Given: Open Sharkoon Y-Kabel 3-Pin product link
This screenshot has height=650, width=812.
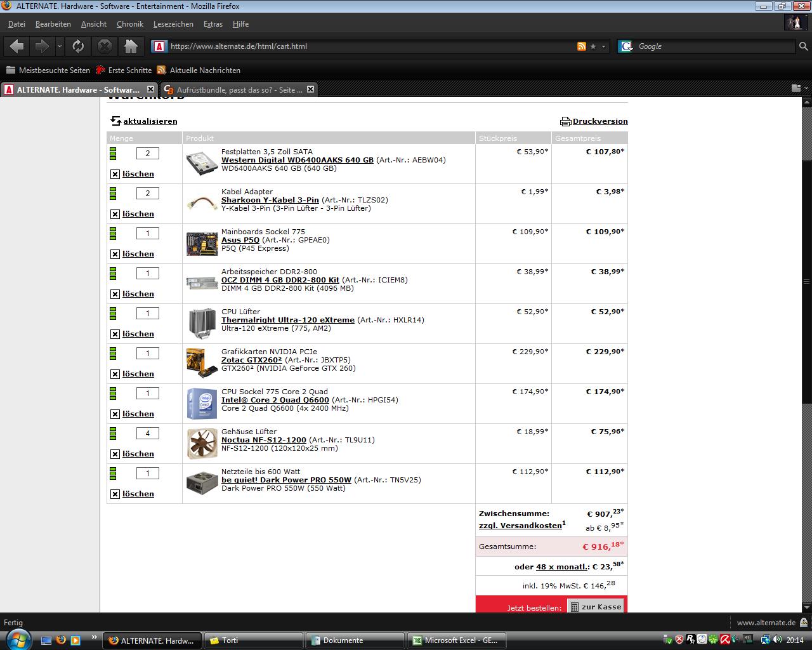Looking at the screenshot, I should (270, 200).
